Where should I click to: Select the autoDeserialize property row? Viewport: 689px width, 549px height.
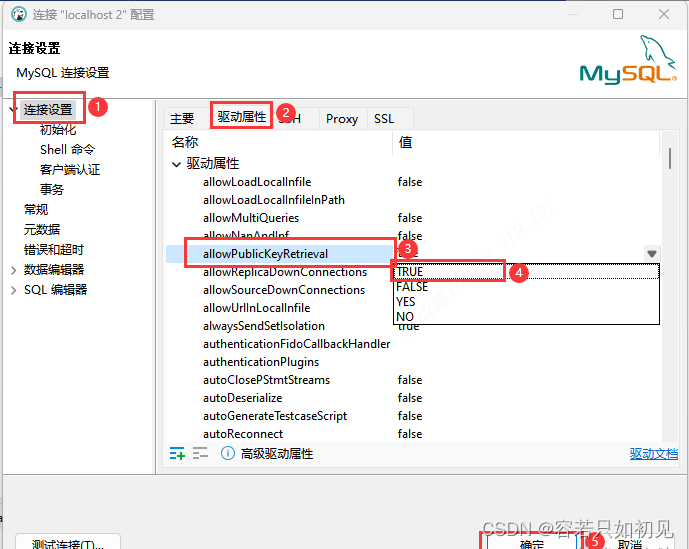click(x=412, y=398)
